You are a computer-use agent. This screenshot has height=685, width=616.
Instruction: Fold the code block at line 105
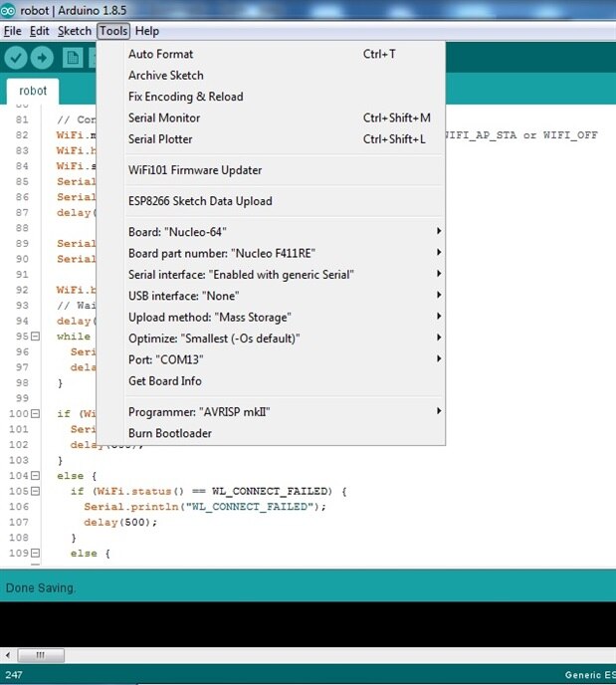tap(36, 492)
